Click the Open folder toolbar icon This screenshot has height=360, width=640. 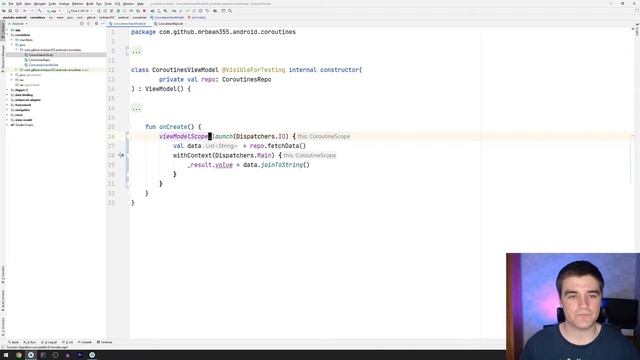click(x=4, y=11)
